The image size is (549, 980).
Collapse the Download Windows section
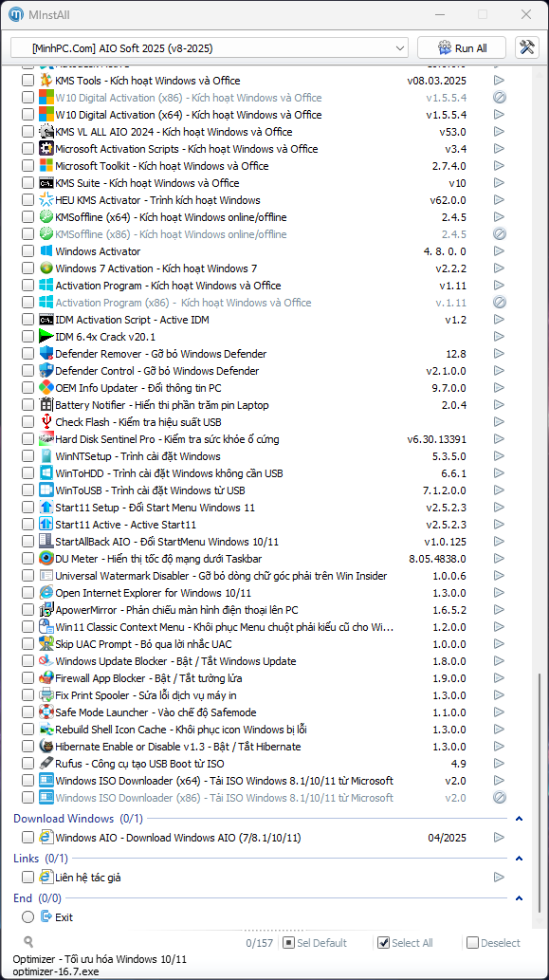(519, 819)
